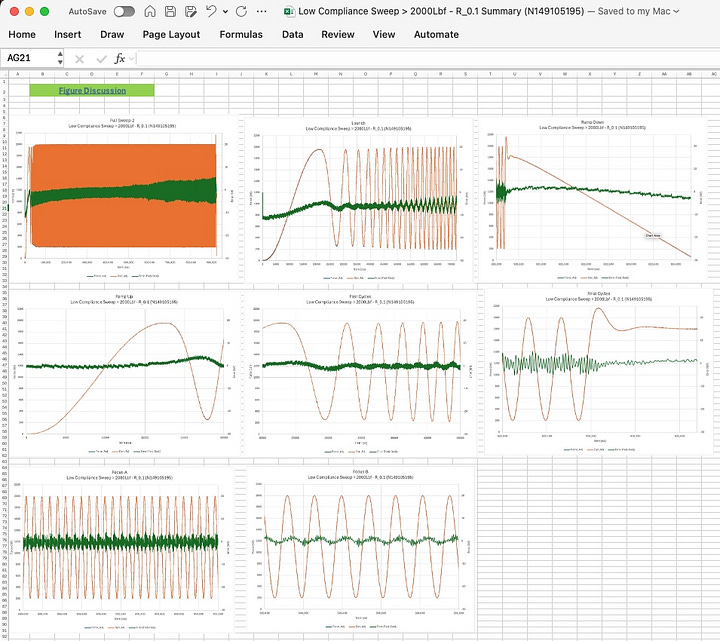
Task: Select the Ramp Up chart
Action: 125,373
